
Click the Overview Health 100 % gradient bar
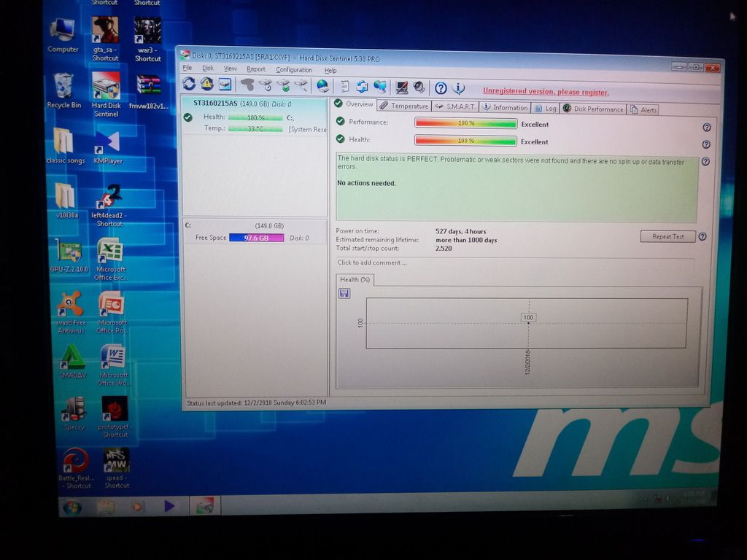coord(465,141)
